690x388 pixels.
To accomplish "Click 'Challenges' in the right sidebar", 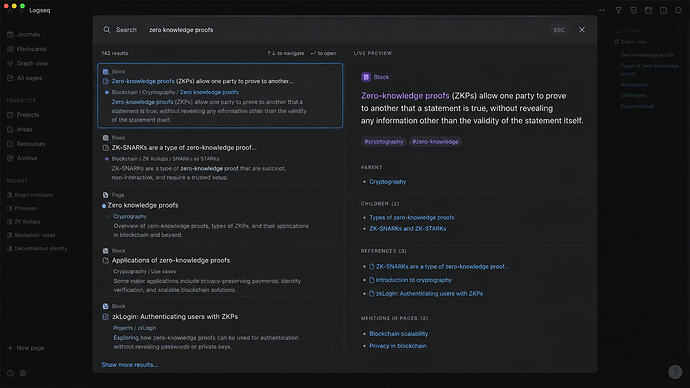I will point(633,95).
